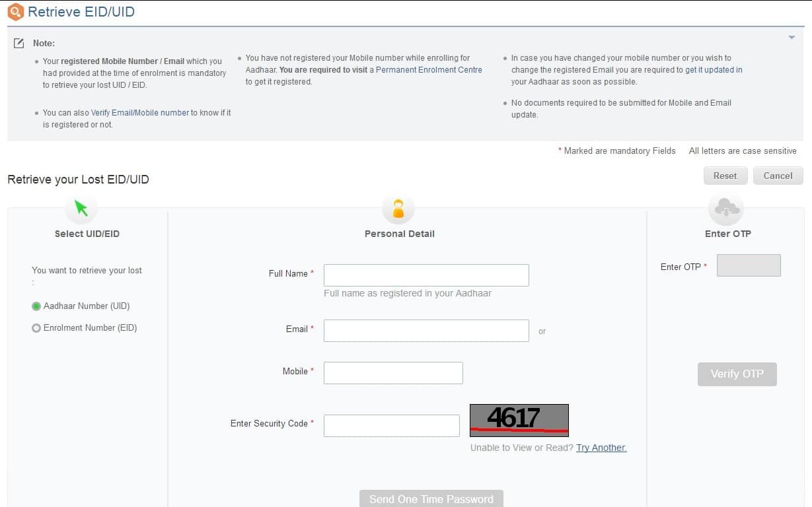Click the green cursor Select UID/EID icon
Image resolution: width=812 pixels, height=507 pixels.
[81, 209]
